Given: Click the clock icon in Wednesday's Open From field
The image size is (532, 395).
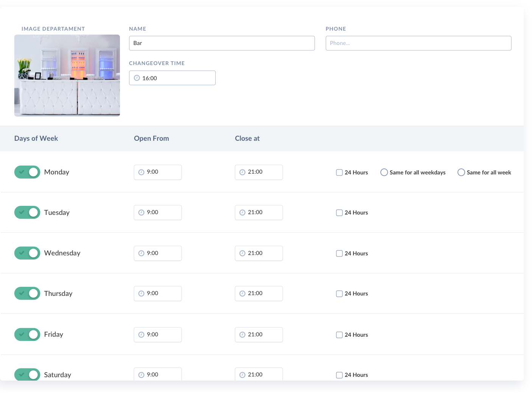Looking at the screenshot, I should (141, 253).
